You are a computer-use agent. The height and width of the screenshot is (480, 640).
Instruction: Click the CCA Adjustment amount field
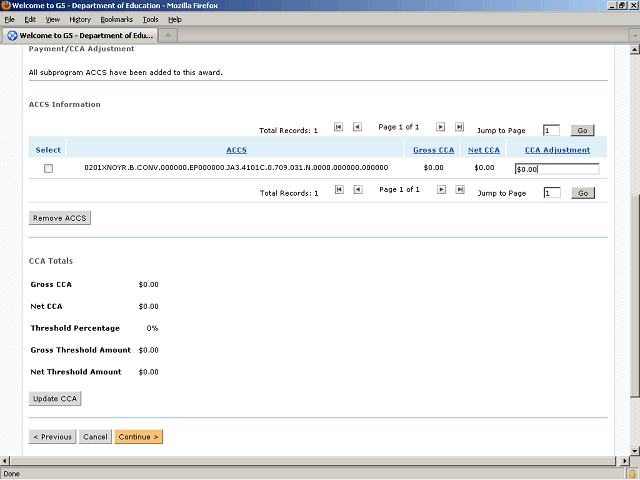[x=556, y=169]
